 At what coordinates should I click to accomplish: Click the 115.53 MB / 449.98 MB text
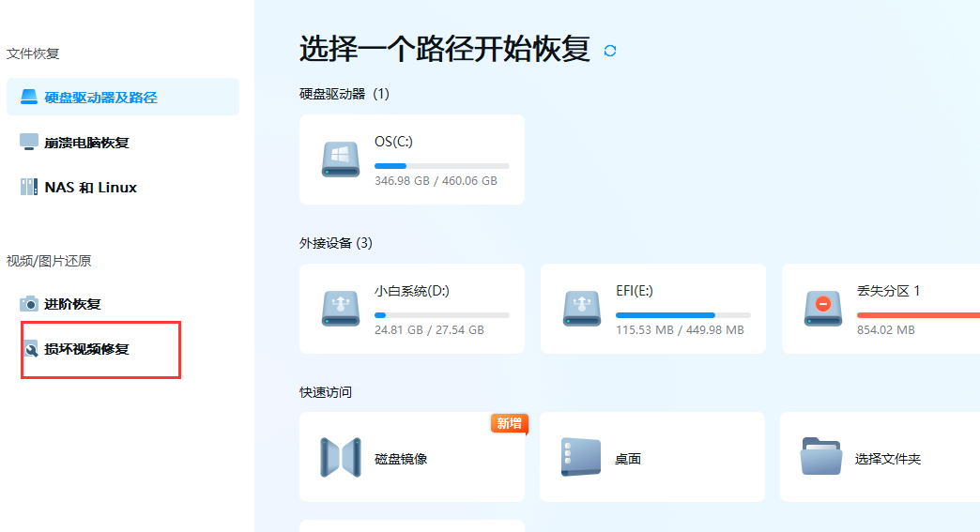coord(680,329)
